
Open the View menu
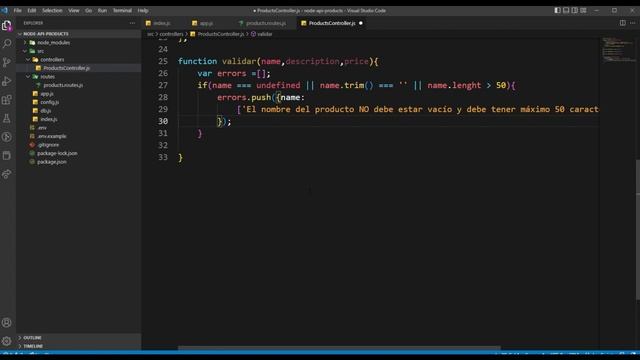tap(74, 11)
